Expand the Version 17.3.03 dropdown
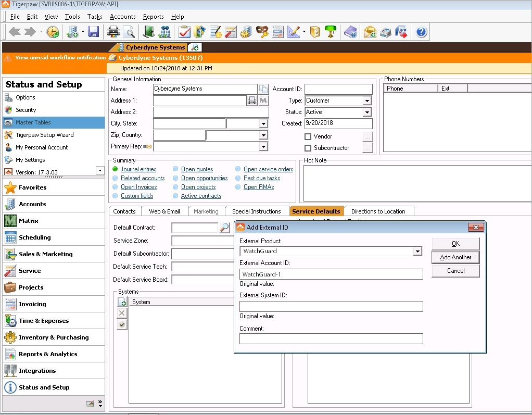The width and height of the screenshot is (532, 415). [x=99, y=170]
